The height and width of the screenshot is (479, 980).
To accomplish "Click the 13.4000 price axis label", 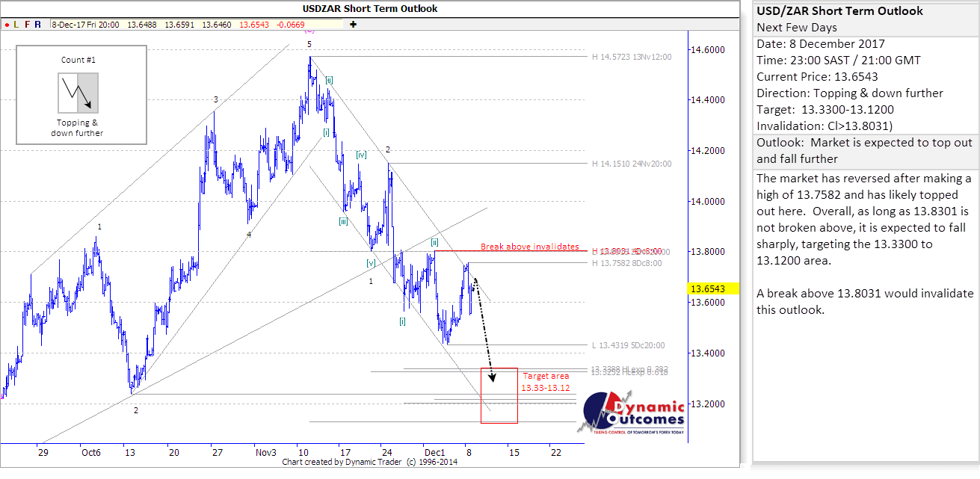I will [x=707, y=353].
